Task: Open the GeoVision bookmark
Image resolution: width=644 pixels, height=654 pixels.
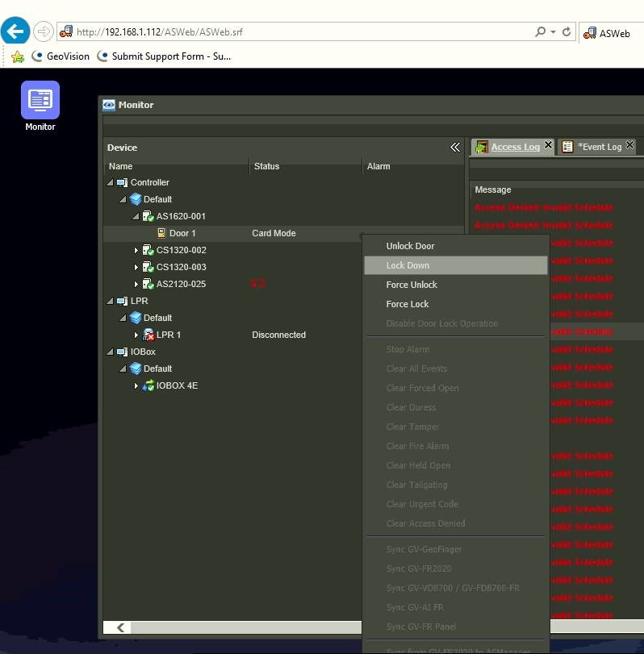Action: click(x=61, y=56)
